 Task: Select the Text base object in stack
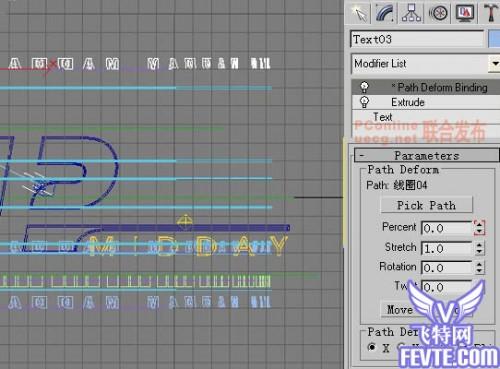point(426,117)
